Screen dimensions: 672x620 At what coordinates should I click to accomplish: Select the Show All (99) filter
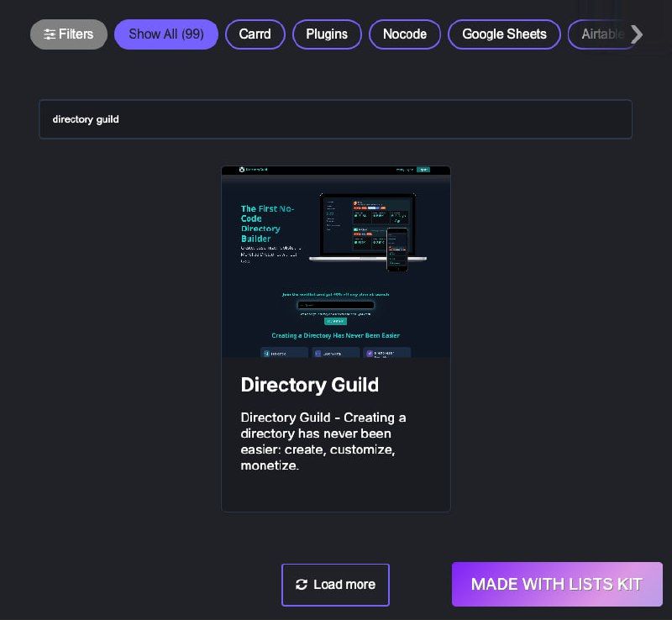tap(166, 34)
